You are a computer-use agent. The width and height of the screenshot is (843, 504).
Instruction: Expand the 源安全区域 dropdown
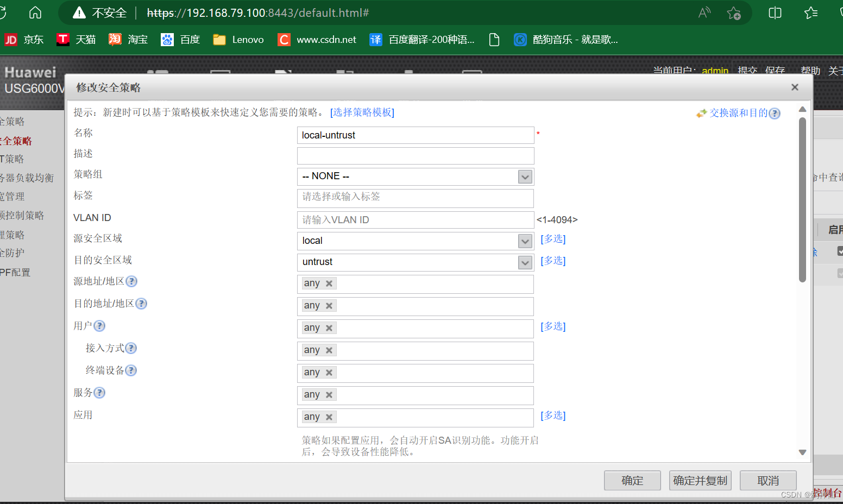click(x=525, y=241)
